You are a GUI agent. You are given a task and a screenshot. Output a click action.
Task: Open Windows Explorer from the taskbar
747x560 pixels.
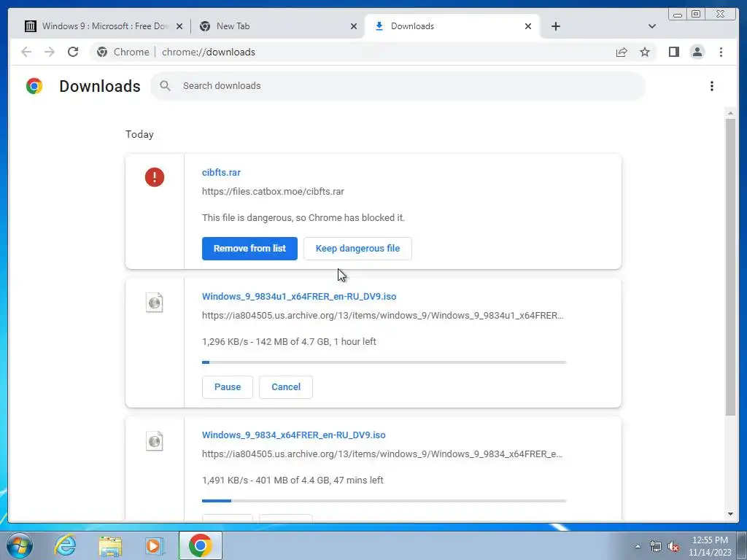click(x=110, y=545)
